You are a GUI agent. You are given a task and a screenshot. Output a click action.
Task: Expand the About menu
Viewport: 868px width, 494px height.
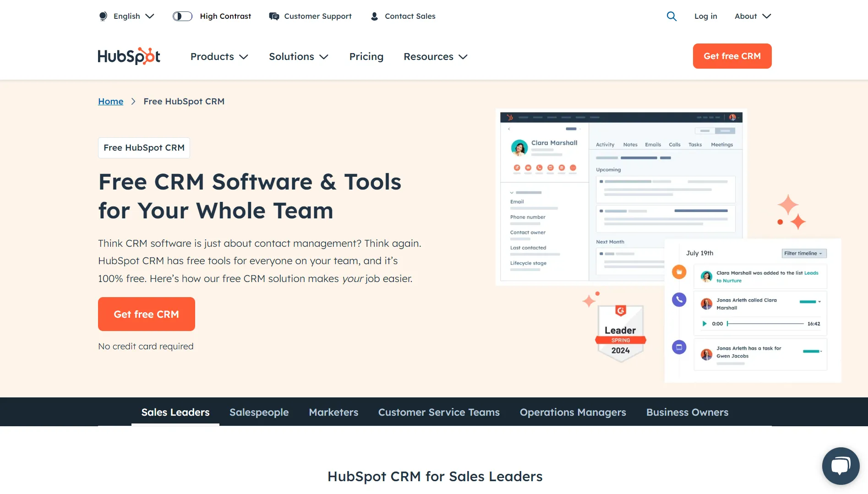tap(753, 16)
